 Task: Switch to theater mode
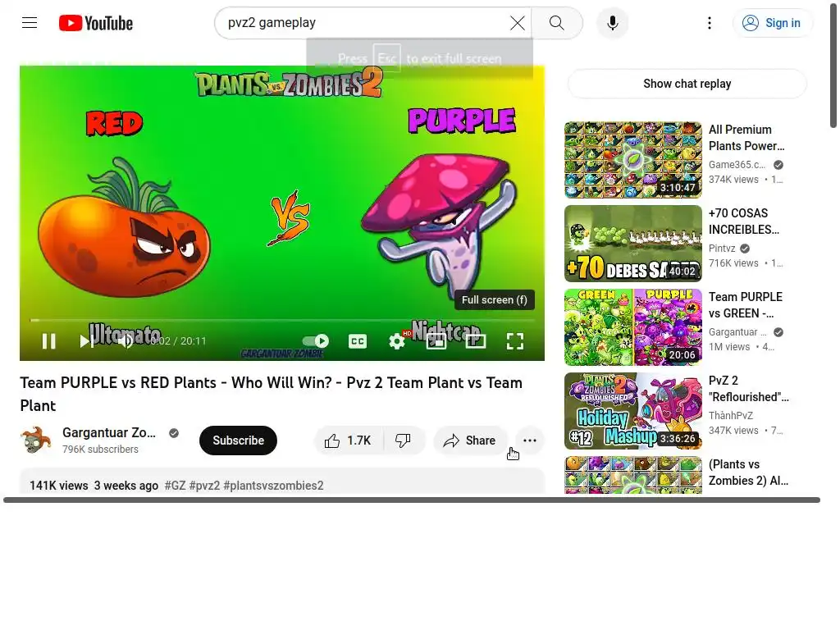click(x=476, y=341)
